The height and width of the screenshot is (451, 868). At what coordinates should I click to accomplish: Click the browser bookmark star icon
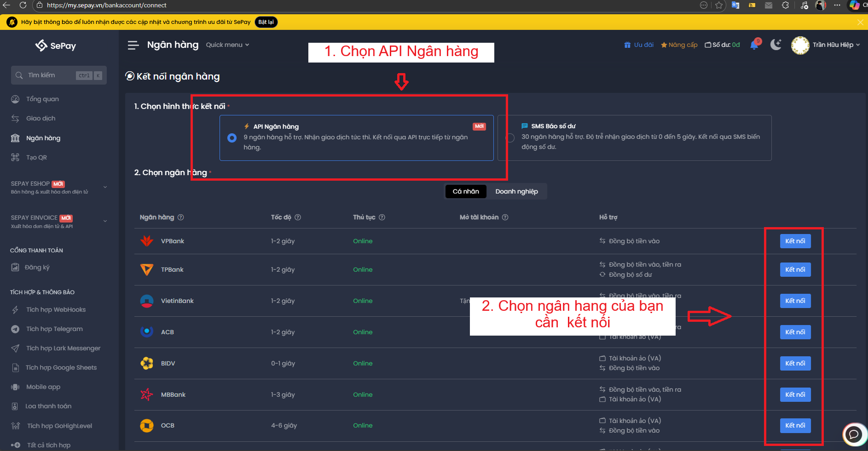tap(719, 6)
